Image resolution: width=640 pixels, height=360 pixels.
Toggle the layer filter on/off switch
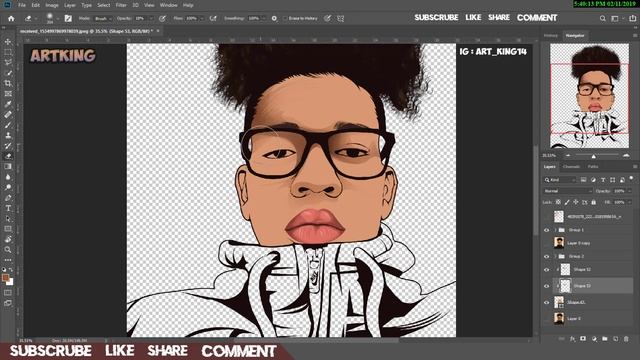(631, 179)
